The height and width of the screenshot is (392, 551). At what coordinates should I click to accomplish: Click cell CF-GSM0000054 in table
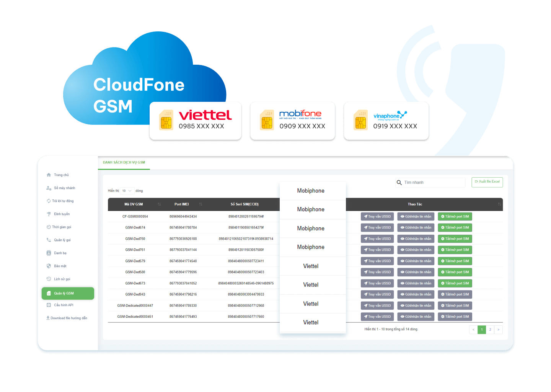pyautogui.click(x=135, y=217)
